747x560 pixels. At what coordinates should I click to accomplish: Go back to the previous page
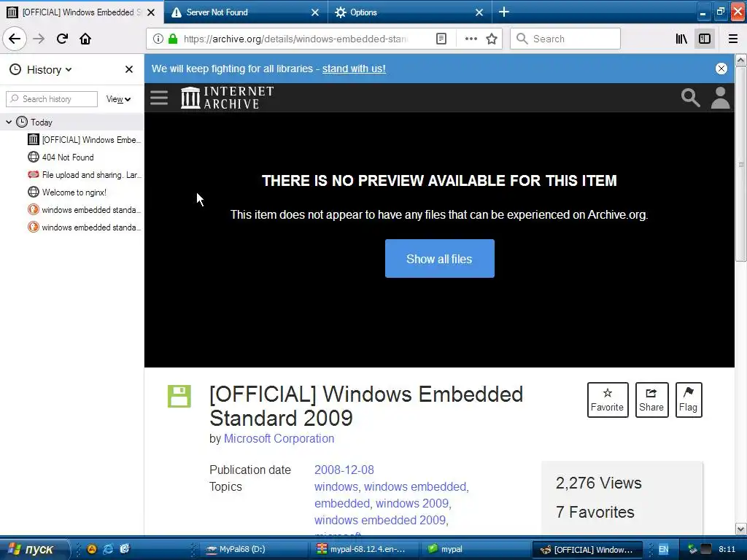coord(15,39)
